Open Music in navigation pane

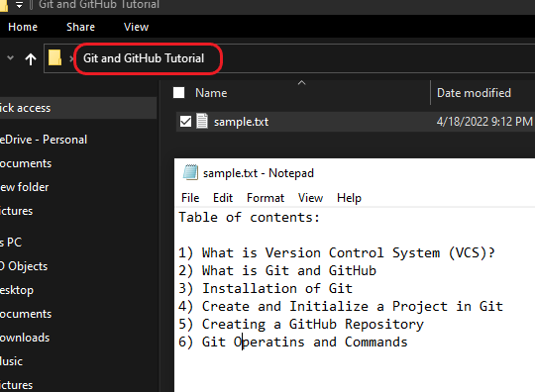tap(11, 361)
